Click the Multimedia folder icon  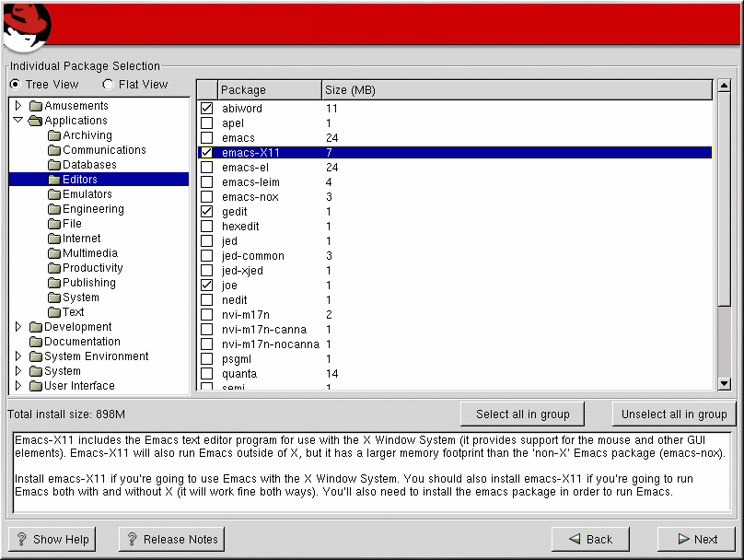tap(54, 253)
